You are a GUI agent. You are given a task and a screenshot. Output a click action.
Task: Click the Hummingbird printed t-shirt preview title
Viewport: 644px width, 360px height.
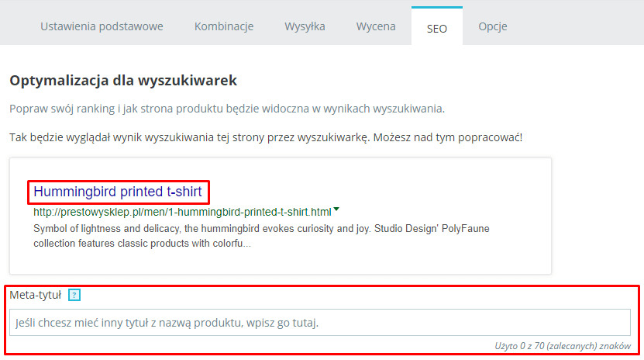pyautogui.click(x=118, y=192)
